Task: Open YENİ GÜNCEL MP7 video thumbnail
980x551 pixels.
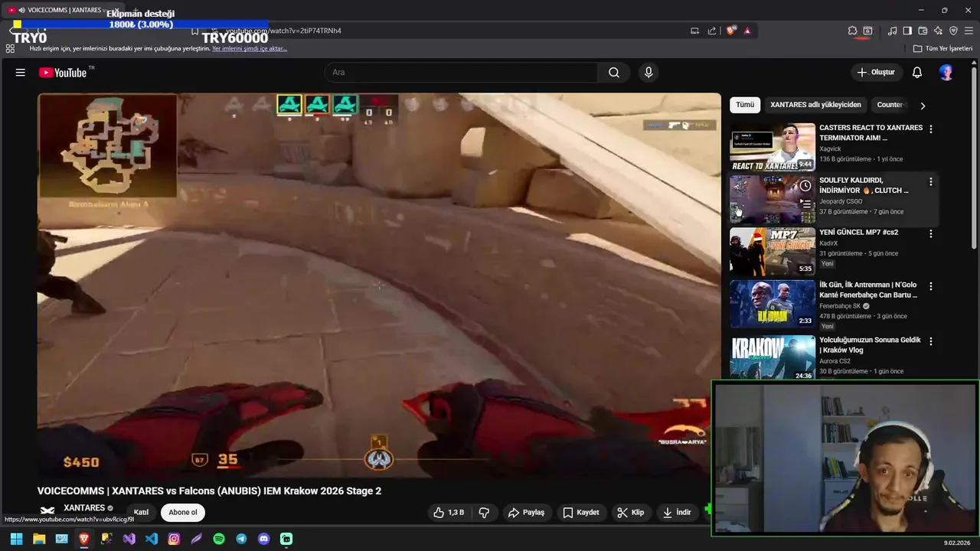Action: point(772,252)
